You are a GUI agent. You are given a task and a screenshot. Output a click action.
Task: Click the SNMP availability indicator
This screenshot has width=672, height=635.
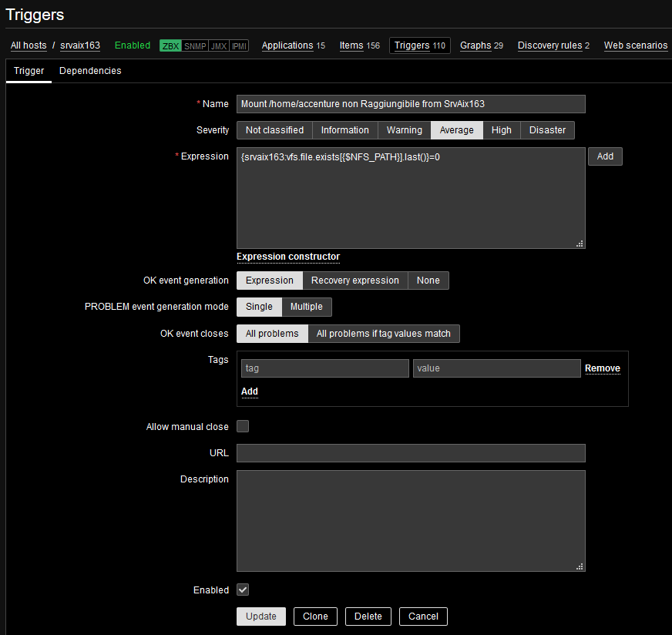195,45
